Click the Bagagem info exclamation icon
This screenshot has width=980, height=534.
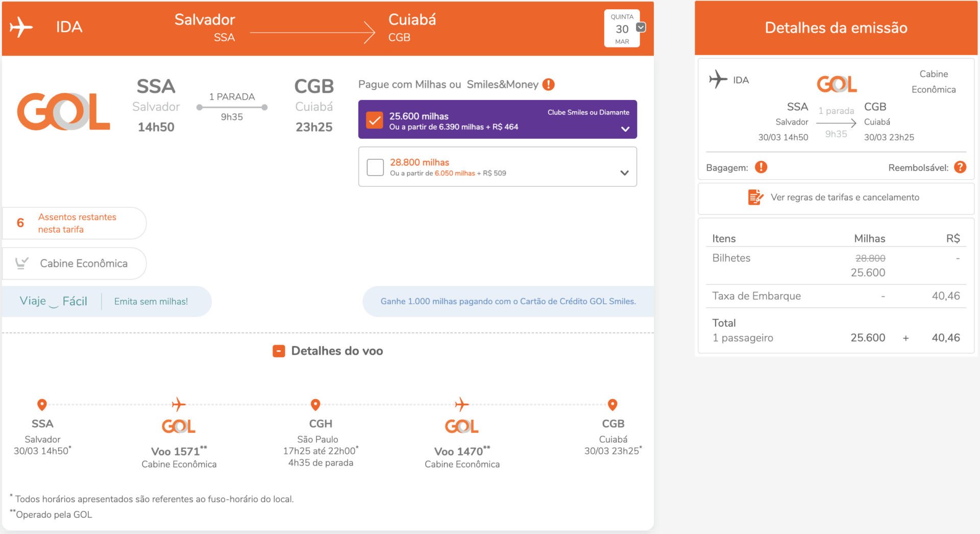(761, 167)
